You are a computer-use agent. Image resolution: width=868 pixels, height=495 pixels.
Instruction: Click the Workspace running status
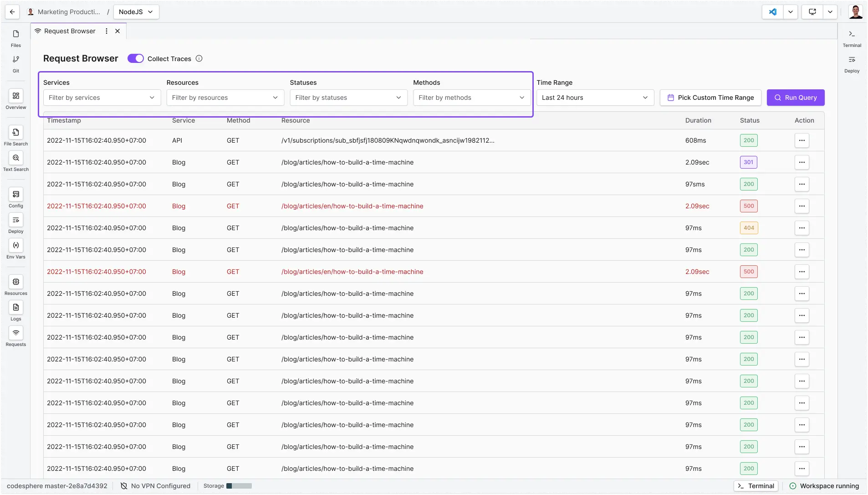pyautogui.click(x=824, y=486)
